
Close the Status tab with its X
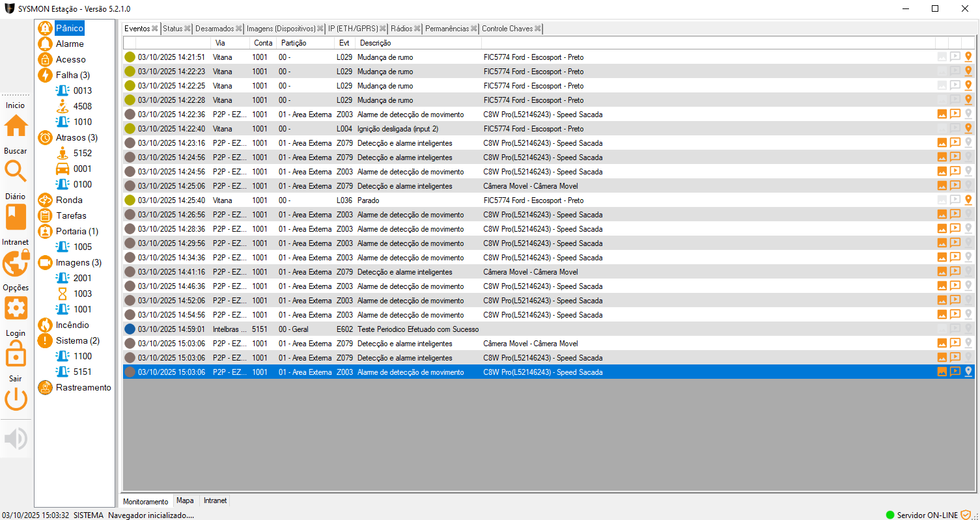(188, 29)
